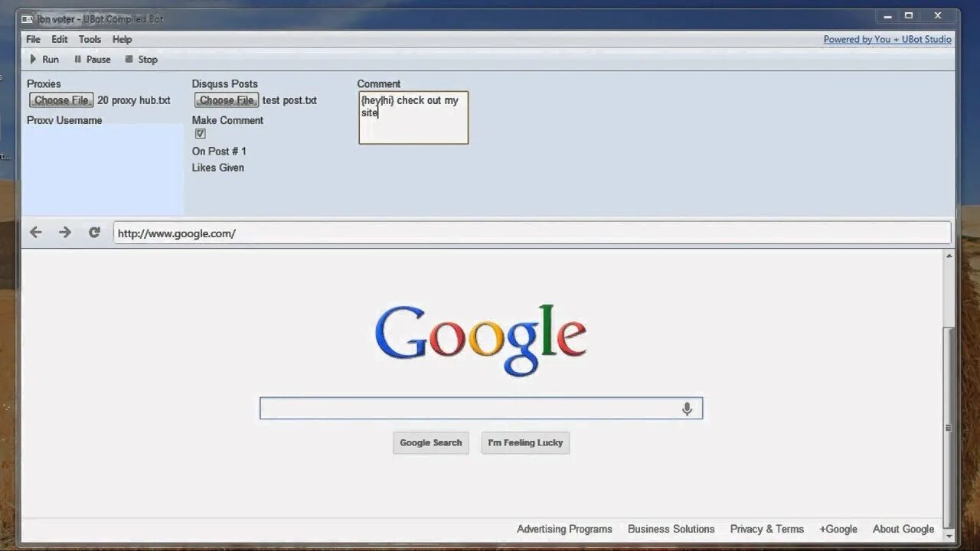Click the microphone voice search icon
Screen dimensions: 980x551
coord(687,409)
